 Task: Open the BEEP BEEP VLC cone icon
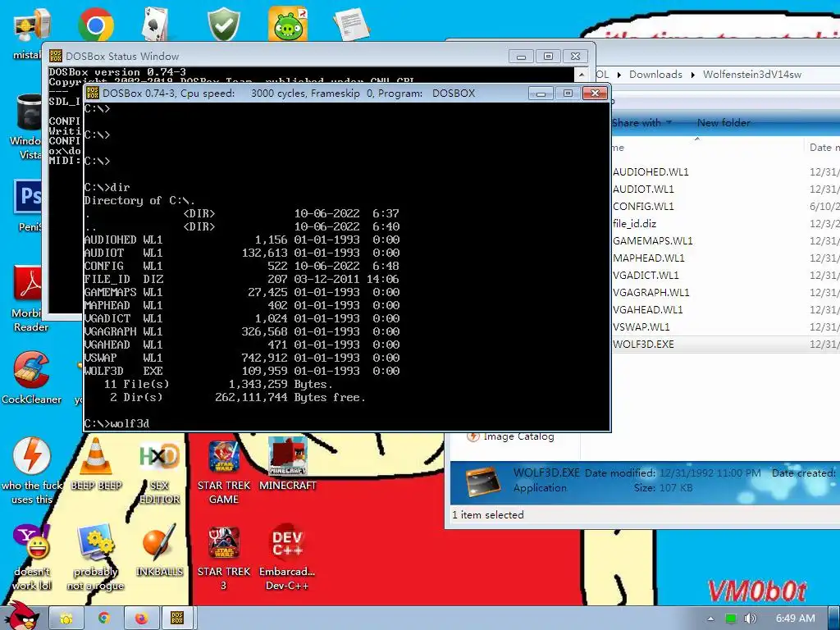coord(96,463)
